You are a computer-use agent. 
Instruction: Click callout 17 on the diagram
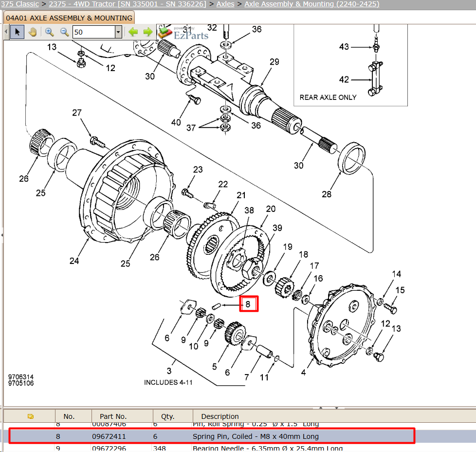pos(314,266)
